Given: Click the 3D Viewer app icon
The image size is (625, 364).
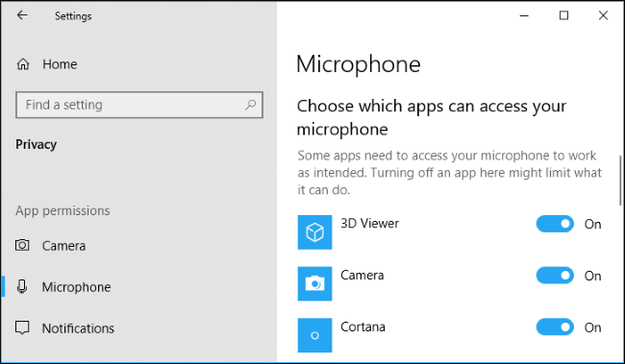Looking at the screenshot, I should [x=314, y=232].
